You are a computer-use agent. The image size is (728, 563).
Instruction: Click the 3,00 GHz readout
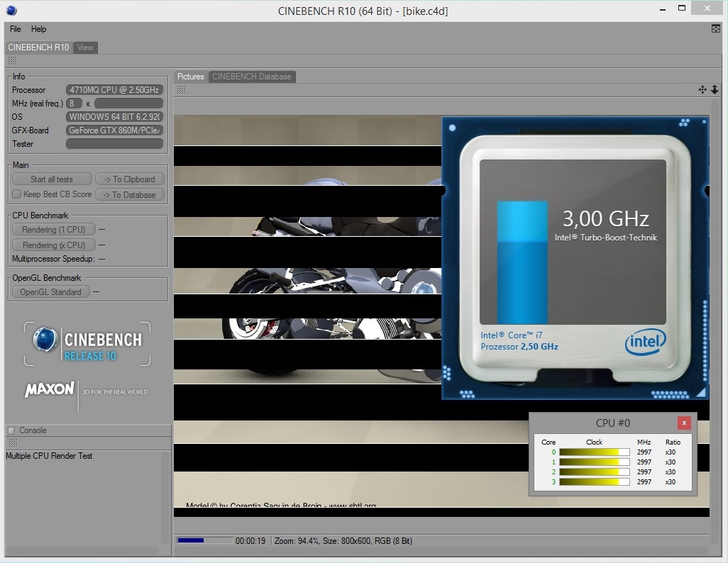(606, 218)
